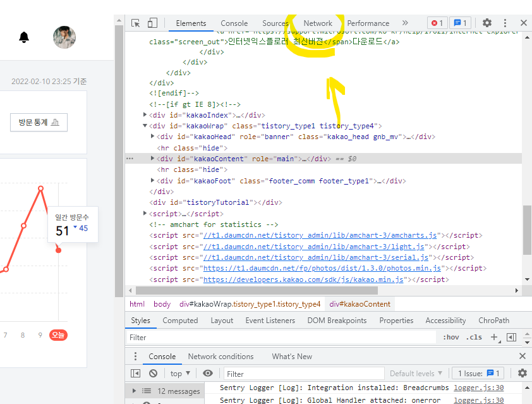Open the ChroPath pane tab

point(493,321)
